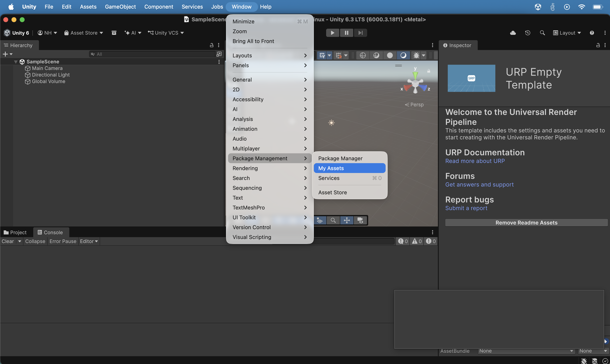Select Wireframe draw mode globe icon

coord(363,55)
